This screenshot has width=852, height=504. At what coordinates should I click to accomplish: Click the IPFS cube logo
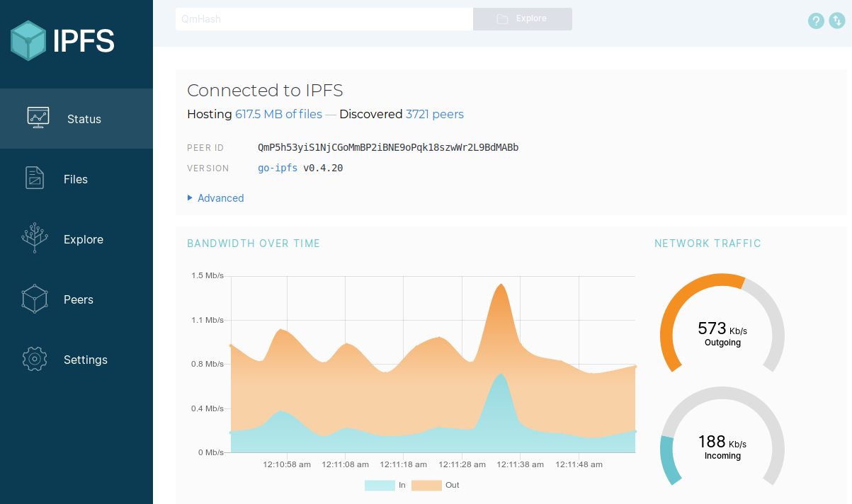pos(28,40)
